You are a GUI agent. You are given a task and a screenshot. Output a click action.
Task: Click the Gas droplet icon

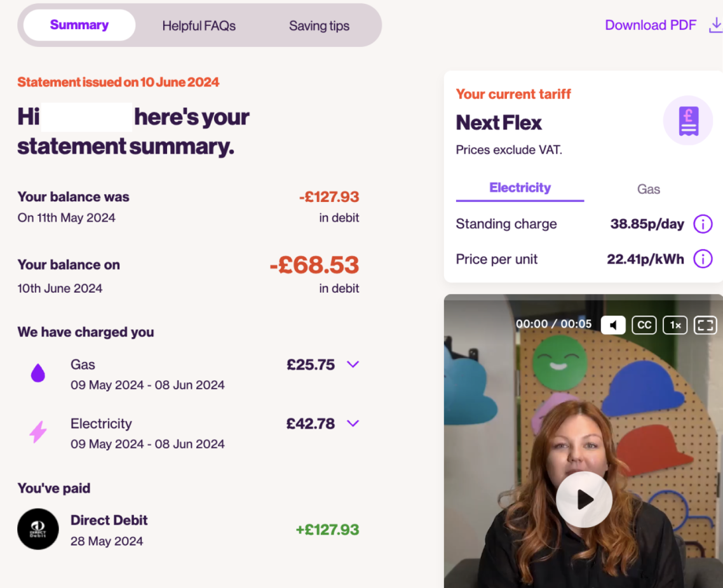(38, 373)
